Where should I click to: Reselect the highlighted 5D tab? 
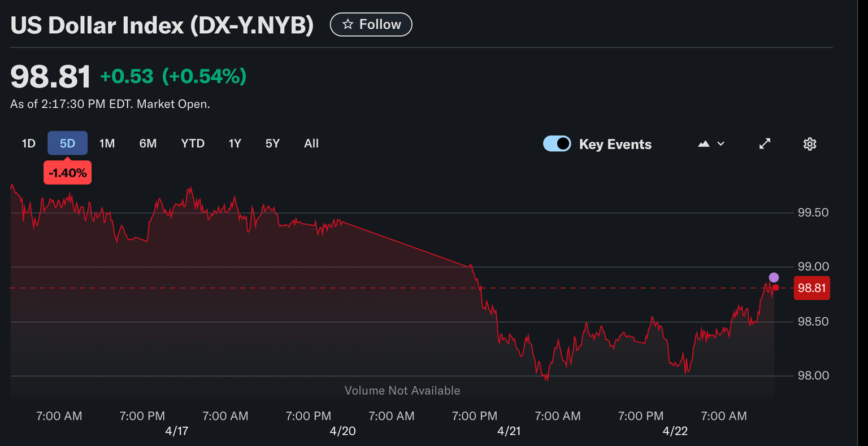click(x=67, y=143)
